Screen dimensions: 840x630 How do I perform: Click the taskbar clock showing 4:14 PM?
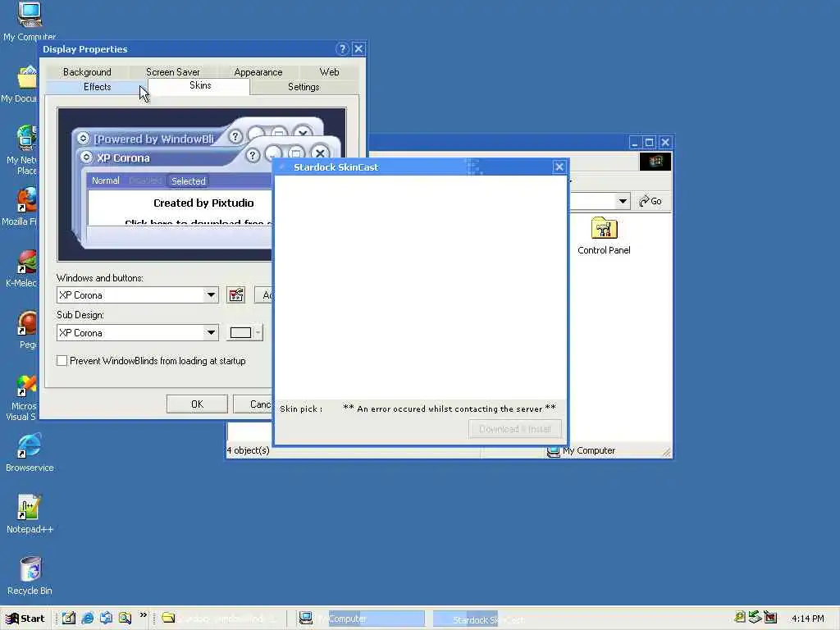click(808, 619)
